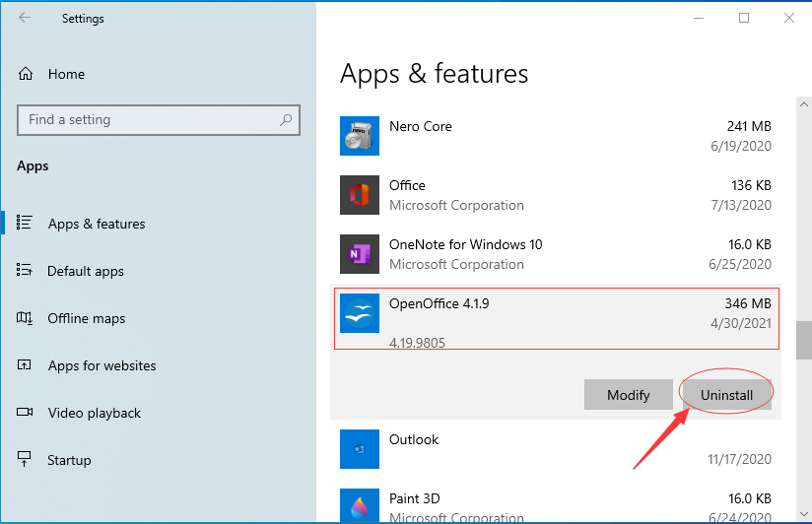Select the Apps for websites sidebar icon
The image size is (812, 524).
pyautogui.click(x=25, y=365)
